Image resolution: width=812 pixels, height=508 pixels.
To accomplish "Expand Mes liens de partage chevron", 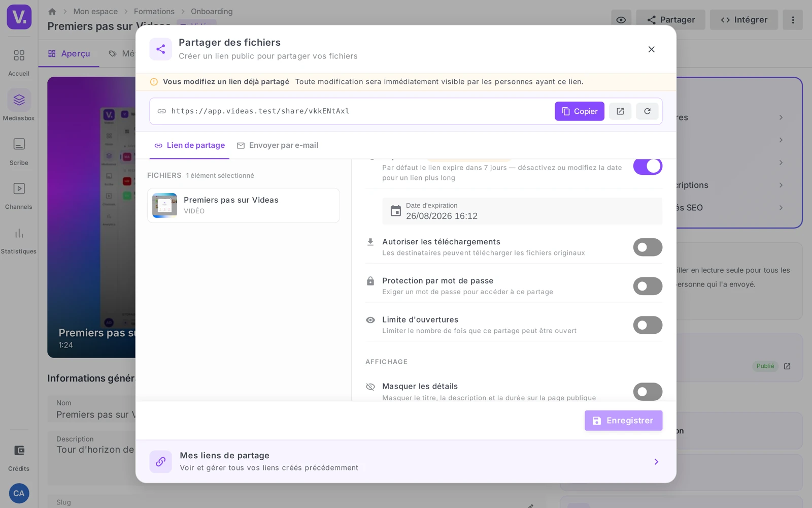I will [x=656, y=462].
